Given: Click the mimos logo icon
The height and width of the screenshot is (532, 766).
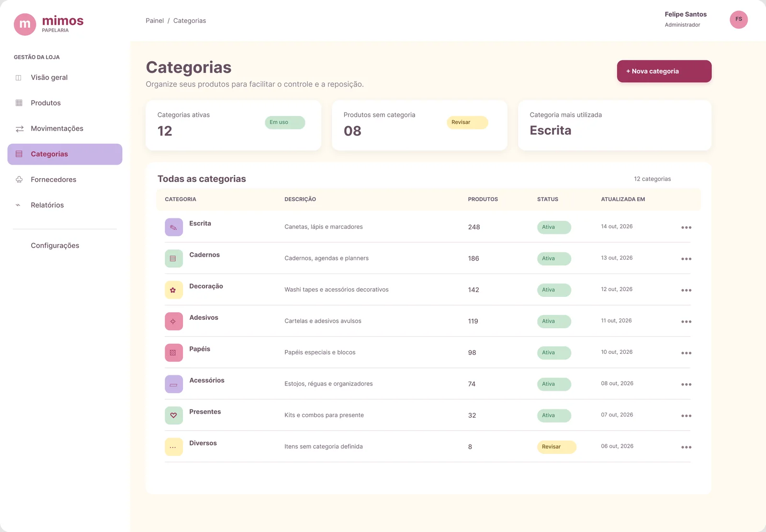Looking at the screenshot, I should [x=25, y=24].
